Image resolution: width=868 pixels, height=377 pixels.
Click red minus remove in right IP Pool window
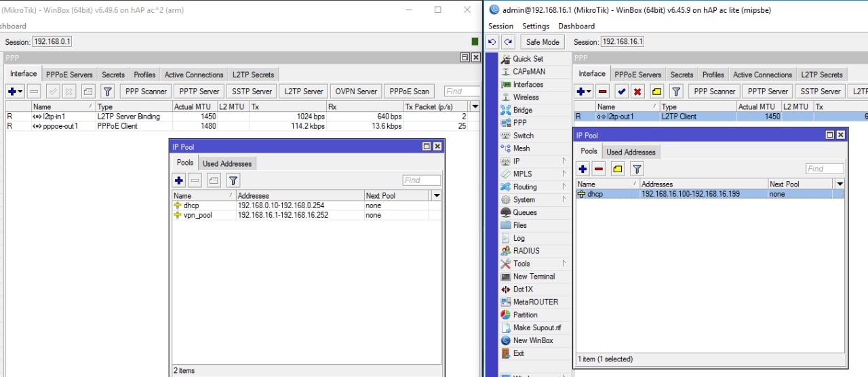[599, 169]
